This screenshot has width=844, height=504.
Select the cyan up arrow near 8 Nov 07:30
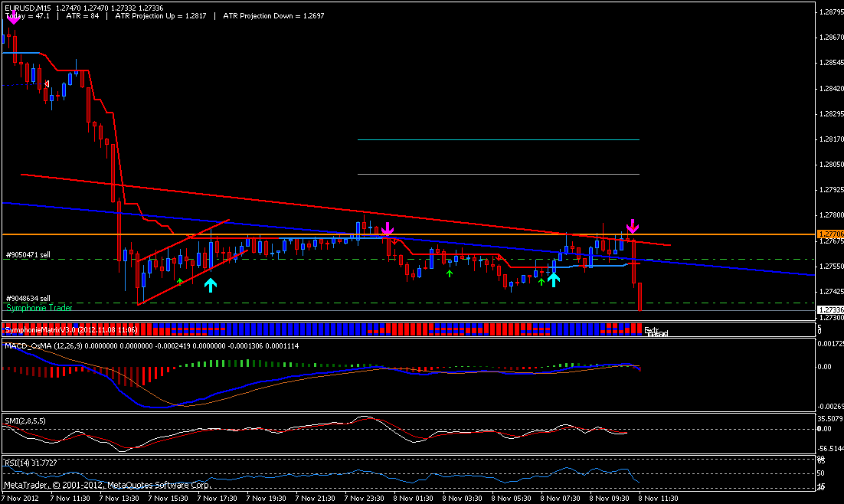click(x=554, y=280)
